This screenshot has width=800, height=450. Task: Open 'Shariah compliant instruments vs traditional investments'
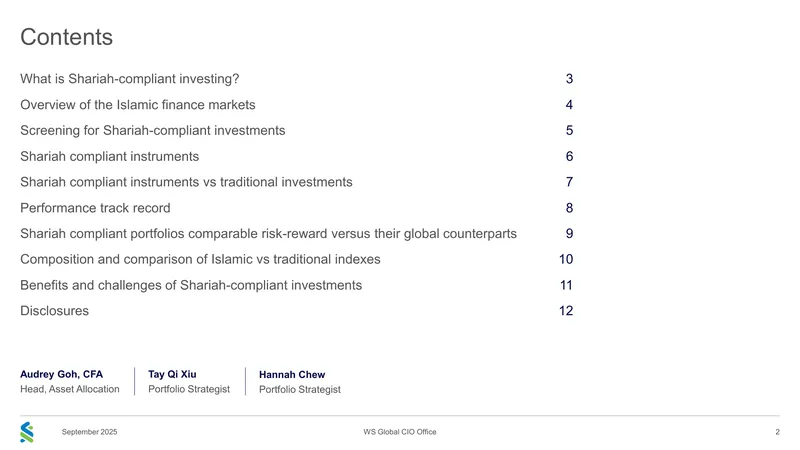click(186, 182)
